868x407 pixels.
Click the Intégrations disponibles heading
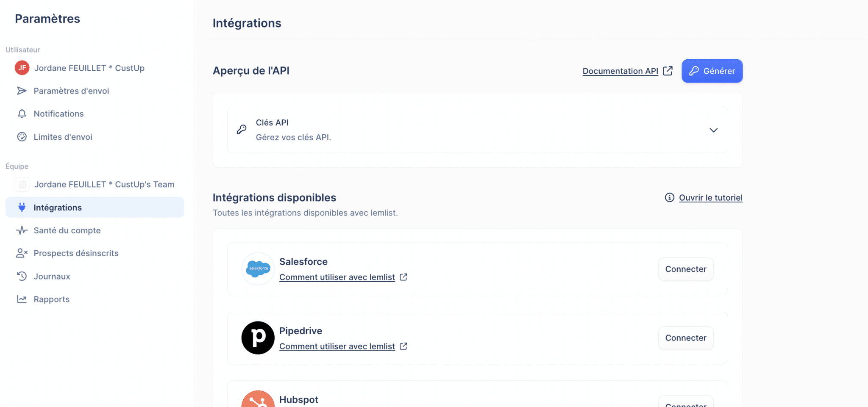click(274, 198)
